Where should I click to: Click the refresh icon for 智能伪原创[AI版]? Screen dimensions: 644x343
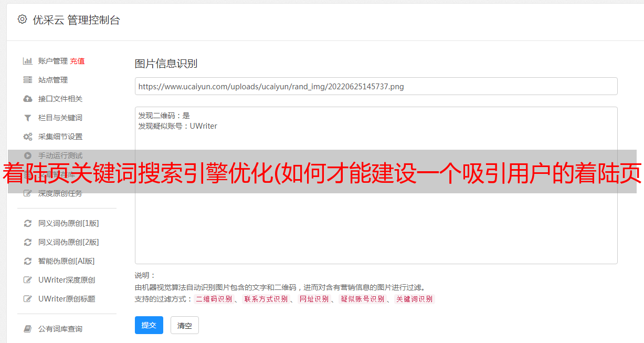[28, 261]
